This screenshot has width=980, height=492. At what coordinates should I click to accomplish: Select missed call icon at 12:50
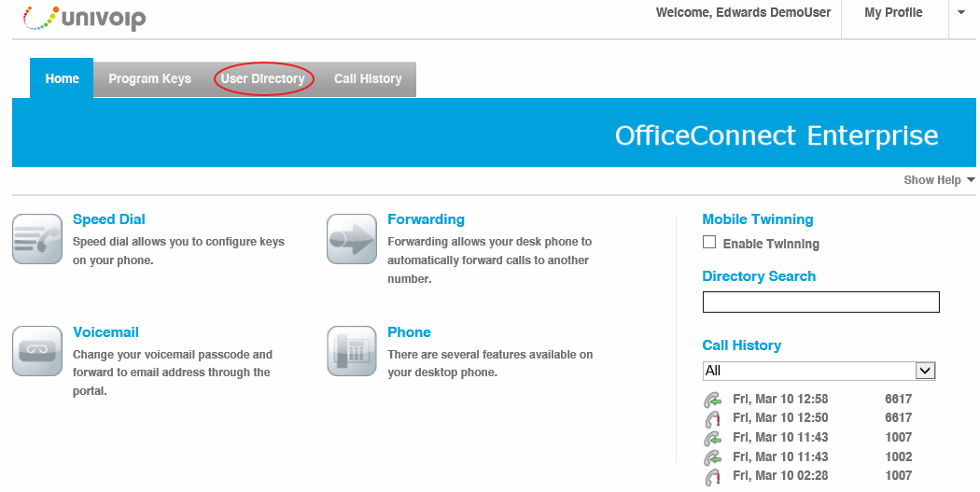[x=713, y=418]
